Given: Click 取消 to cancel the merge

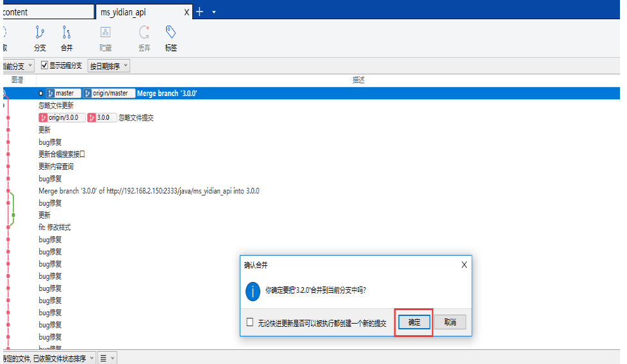Looking at the screenshot, I should point(450,322).
